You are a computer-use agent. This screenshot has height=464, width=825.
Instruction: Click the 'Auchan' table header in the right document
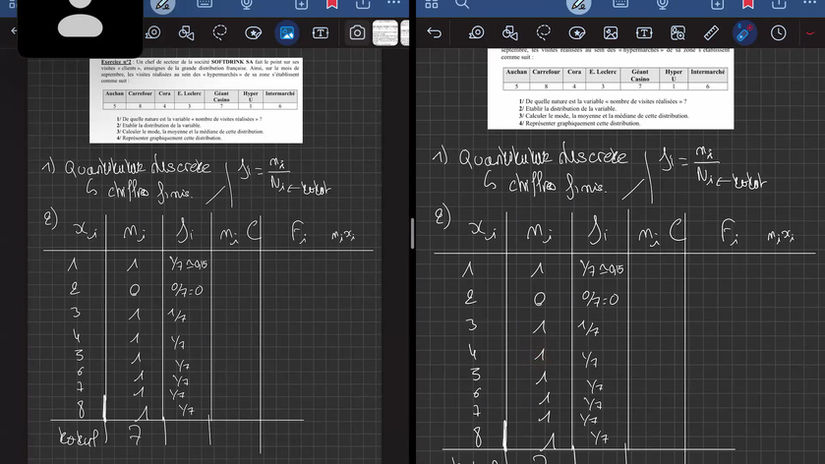[516, 72]
